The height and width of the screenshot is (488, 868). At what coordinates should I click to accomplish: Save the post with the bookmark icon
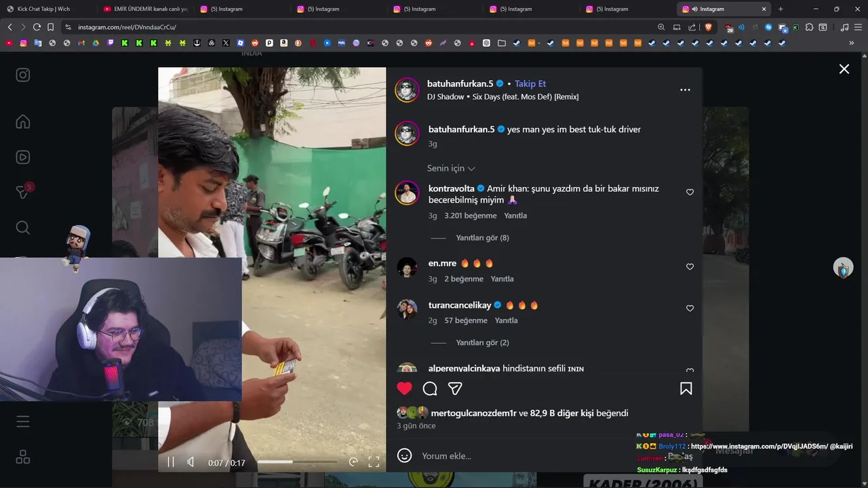point(686,388)
